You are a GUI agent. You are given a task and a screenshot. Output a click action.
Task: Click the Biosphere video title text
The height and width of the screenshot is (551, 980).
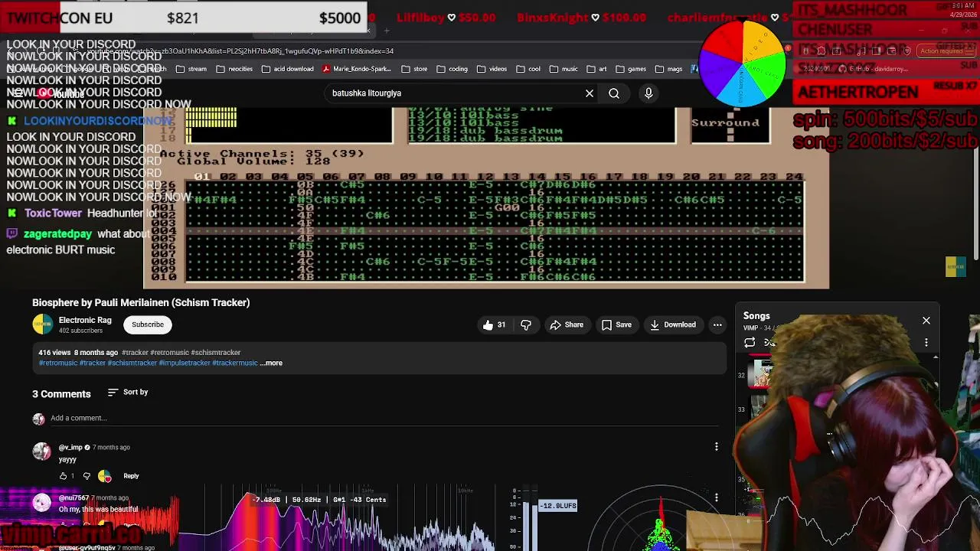[x=141, y=302]
